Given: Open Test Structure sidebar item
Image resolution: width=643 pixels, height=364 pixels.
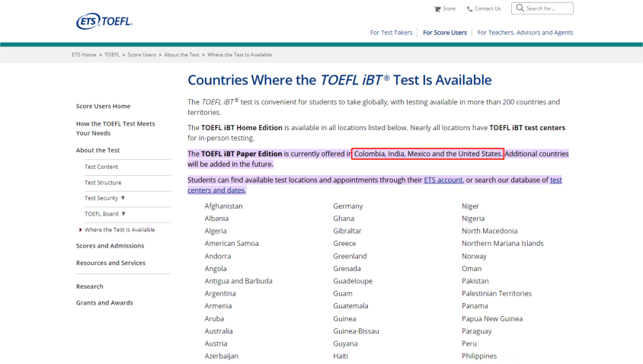Looking at the screenshot, I should pyautogui.click(x=103, y=183).
